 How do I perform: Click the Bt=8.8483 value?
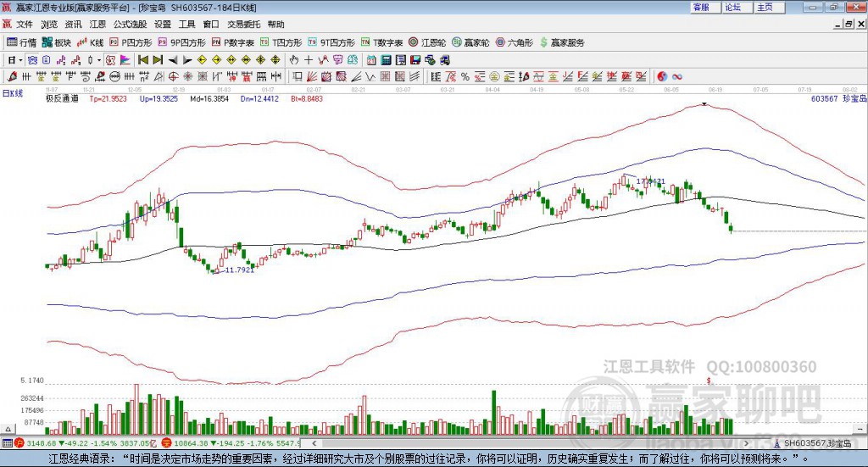307,98
